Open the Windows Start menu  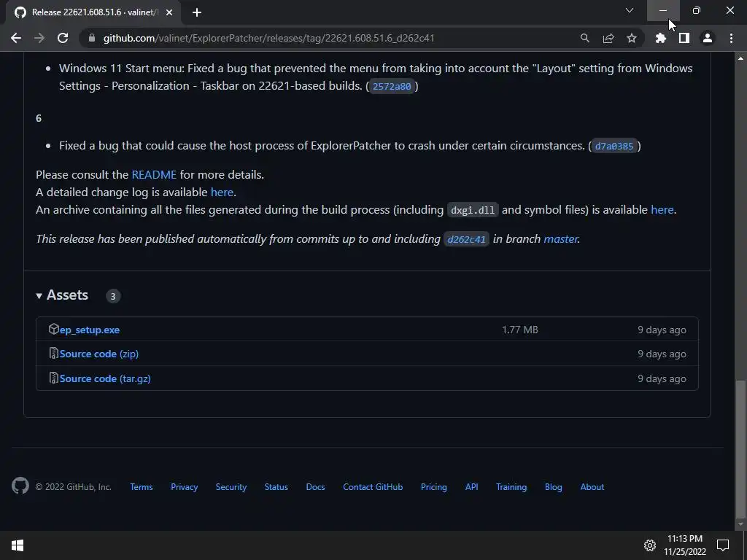18,545
